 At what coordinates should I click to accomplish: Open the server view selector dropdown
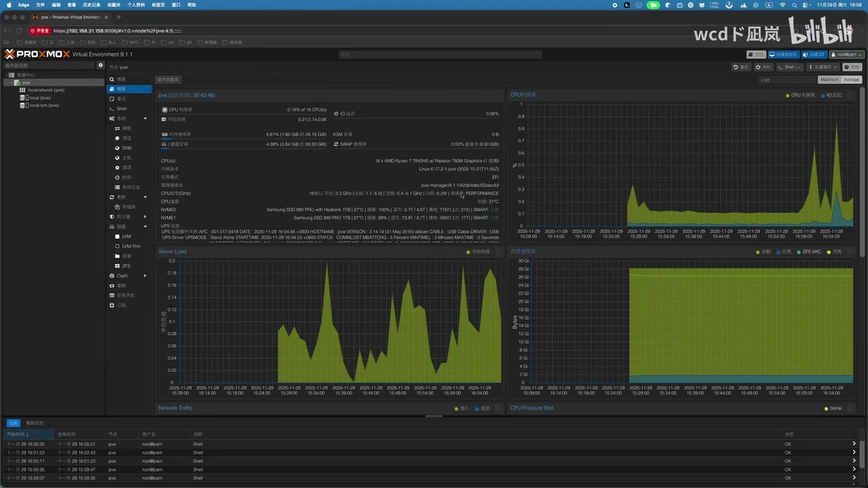[50, 66]
